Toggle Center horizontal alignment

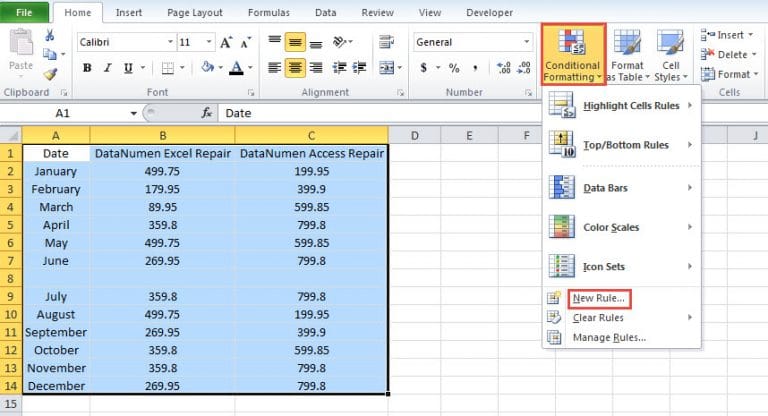(x=295, y=68)
